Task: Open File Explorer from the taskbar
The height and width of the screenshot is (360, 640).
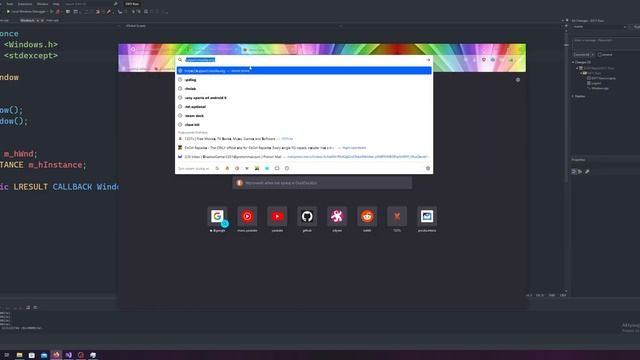Action: pos(19,355)
